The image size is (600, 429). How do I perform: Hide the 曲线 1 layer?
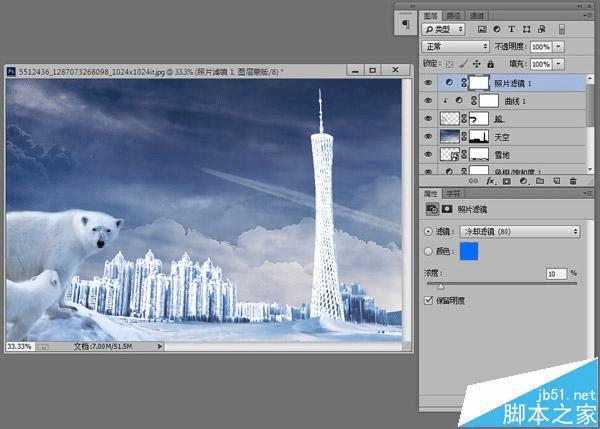point(428,100)
